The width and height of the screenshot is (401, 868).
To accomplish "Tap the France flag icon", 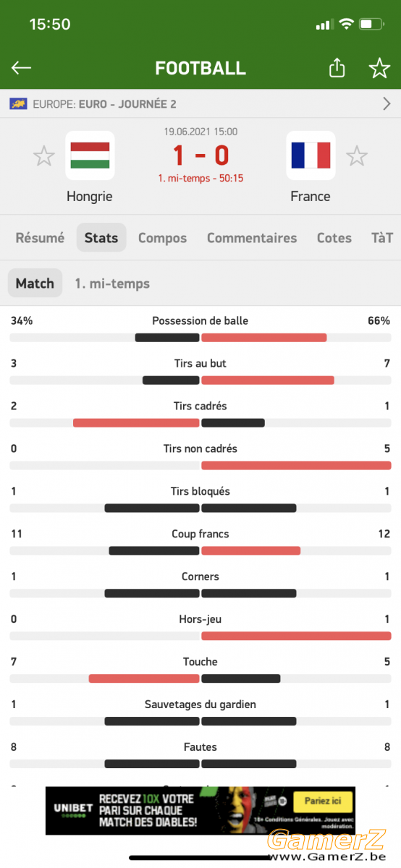I will 311,156.
